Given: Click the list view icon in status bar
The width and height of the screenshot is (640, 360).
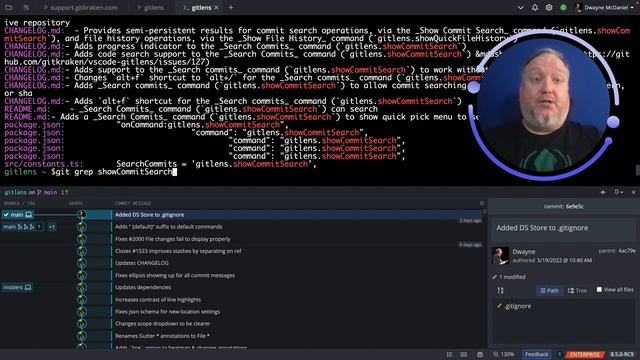Looking at the screenshot, I should click(x=449, y=354).
